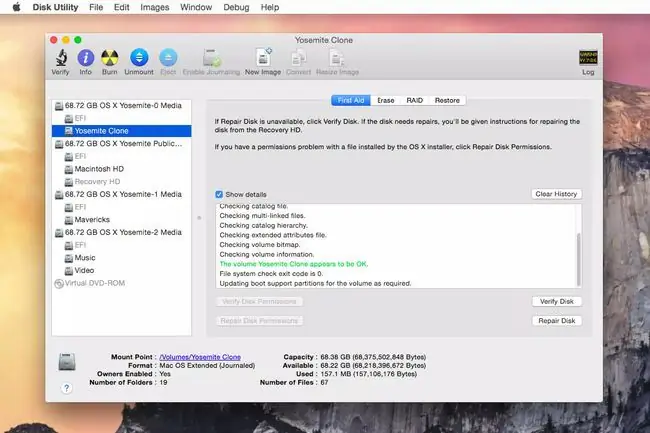Image resolution: width=650 pixels, height=433 pixels.
Task: Click 'File system check exit code is 0' line
Action: click(x=271, y=274)
